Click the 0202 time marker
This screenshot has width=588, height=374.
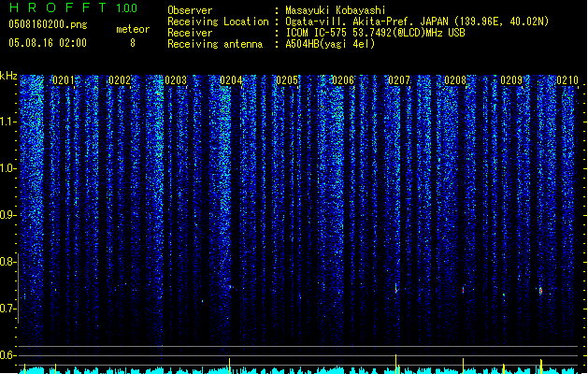120,80
